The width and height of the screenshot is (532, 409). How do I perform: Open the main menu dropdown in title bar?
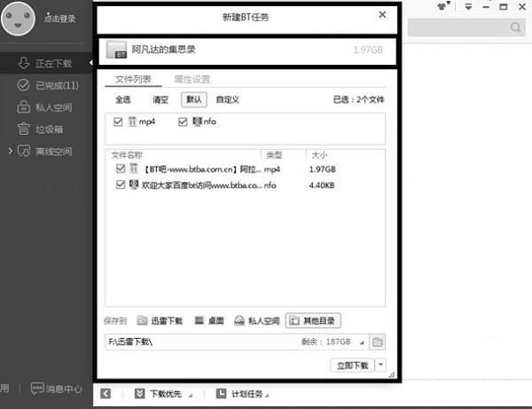click(x=468, y=6)
